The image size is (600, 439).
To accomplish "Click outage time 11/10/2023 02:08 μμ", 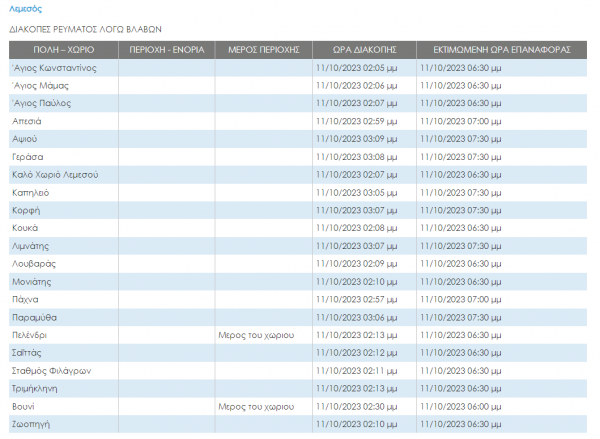I will tap(357, 228).
